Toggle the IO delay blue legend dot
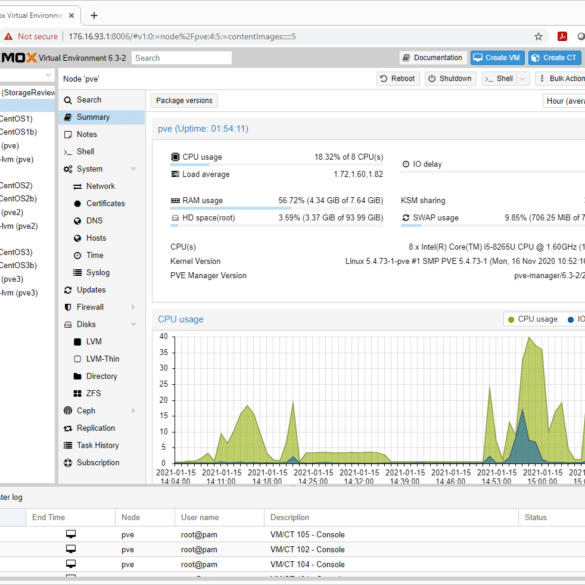The image size is (585, 585). pos(570,320)
